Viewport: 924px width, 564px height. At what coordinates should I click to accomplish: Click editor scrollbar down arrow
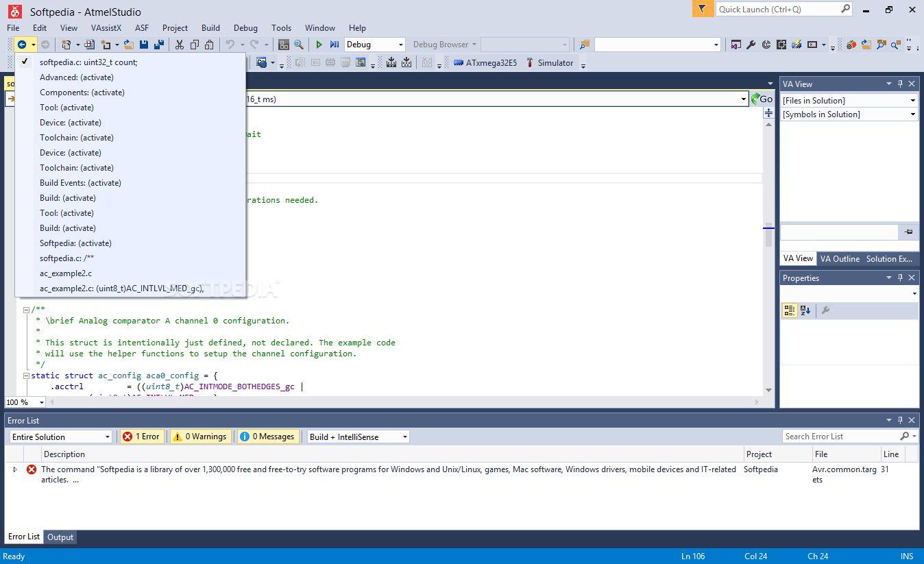[x=768, y=390]
